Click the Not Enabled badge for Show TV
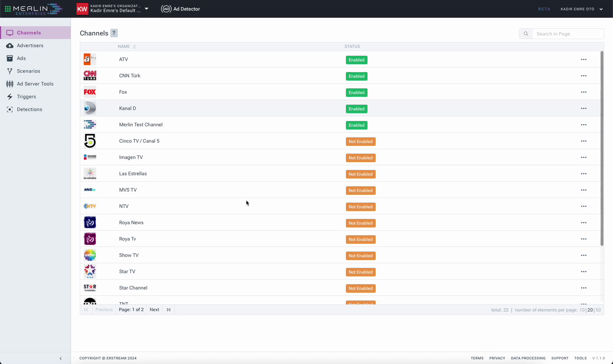Image resolution: width=613 pixels, height=364 pixels. pos(360,256)
